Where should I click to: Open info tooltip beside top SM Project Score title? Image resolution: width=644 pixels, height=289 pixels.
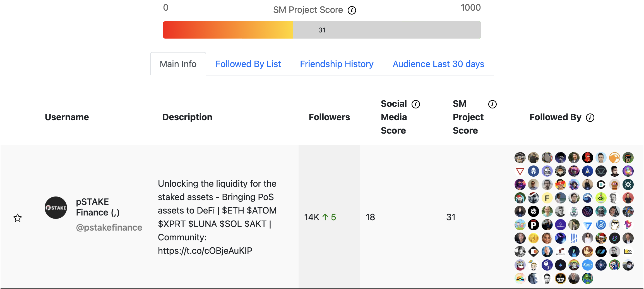(352, 11)
